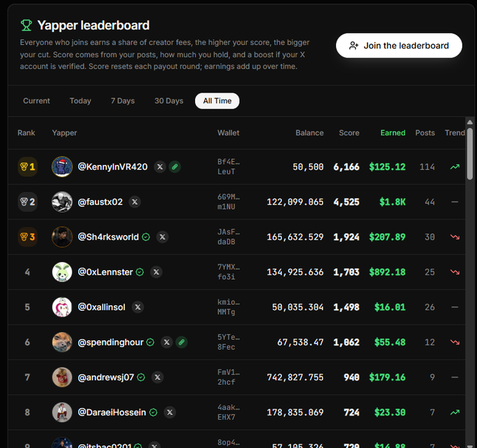Select the 30 Days tab

pos(169,101)
